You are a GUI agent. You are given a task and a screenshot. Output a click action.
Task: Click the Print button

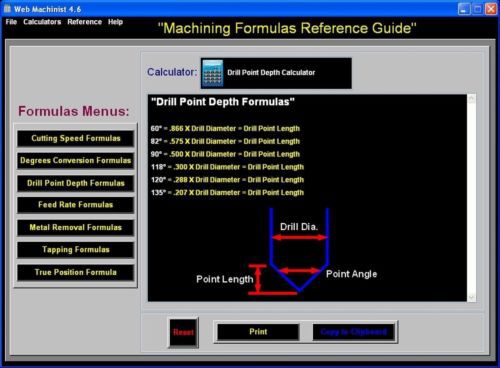click(258, 332)
